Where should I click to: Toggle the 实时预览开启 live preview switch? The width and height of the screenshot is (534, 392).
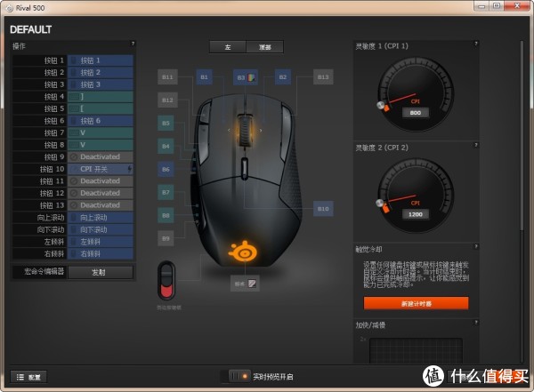click(x=239, y=376)
